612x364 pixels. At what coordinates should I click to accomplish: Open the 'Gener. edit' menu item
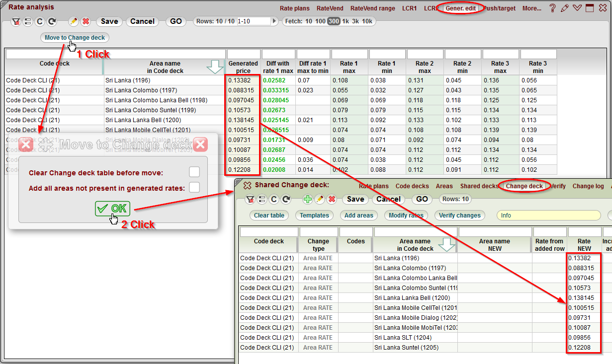[461, 8]
